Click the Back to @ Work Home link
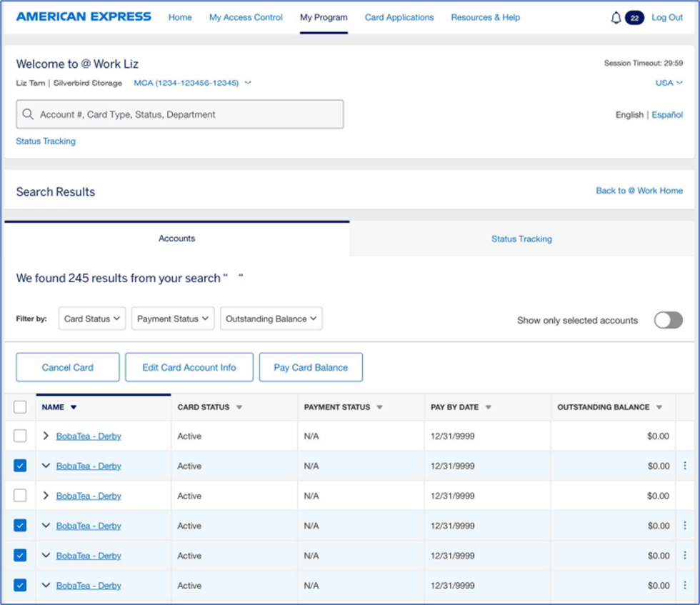Screen dimensions: 700x605 (639, 191)
